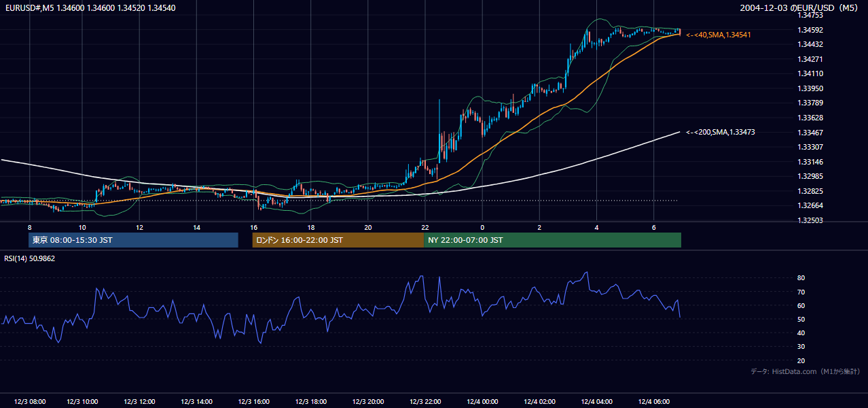The height and width of the screenshot is (408, 868).
Task: Click the bottom time label 12/3 20:00
Action: pyautogui.click(x=368, y=401)
